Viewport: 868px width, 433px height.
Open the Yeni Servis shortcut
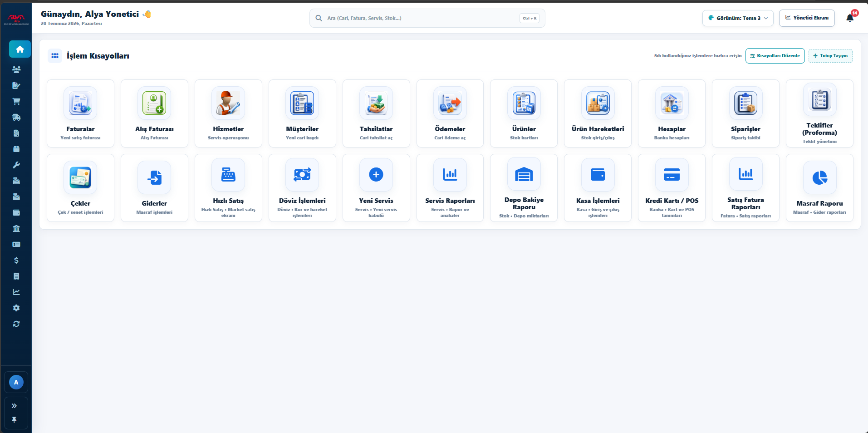click(376, 188)
